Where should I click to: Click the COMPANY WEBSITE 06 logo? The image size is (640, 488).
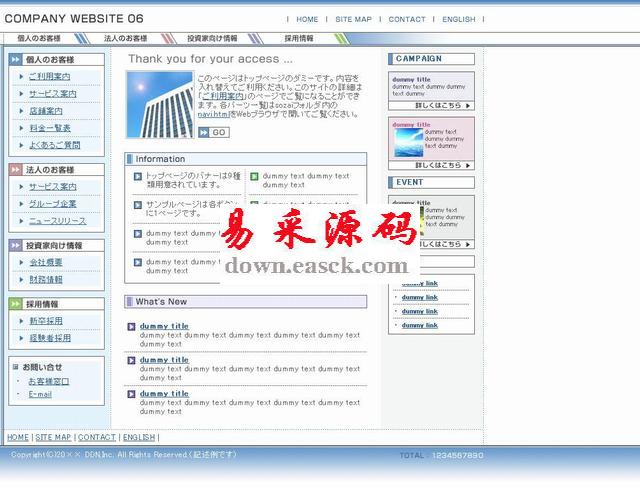click(x=74, y=18)
